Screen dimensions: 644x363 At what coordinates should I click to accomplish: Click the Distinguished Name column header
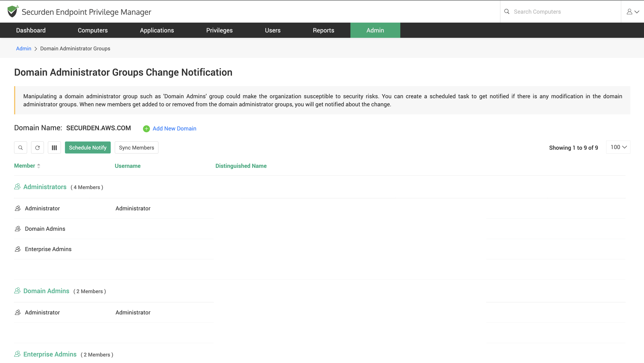[x=241, y=166]
